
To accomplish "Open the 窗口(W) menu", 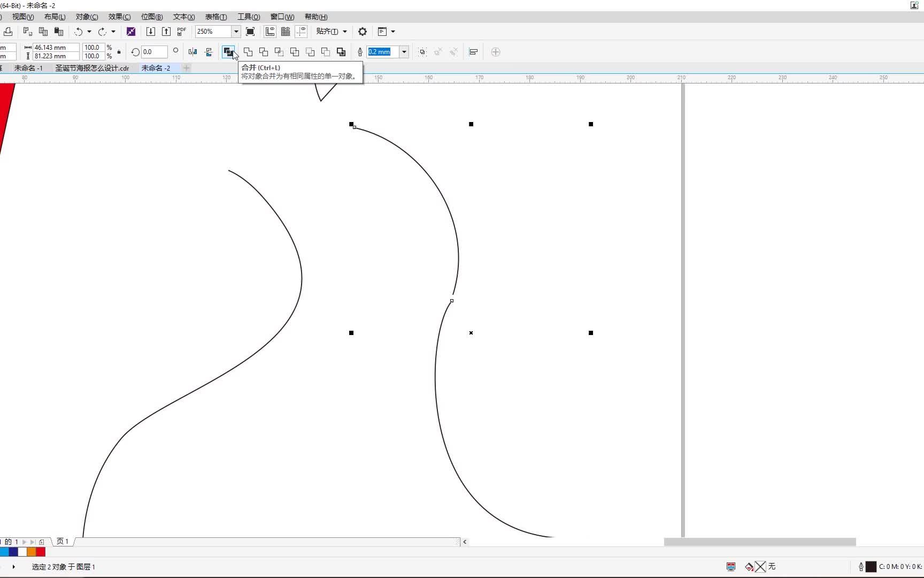I will point(282,17).
